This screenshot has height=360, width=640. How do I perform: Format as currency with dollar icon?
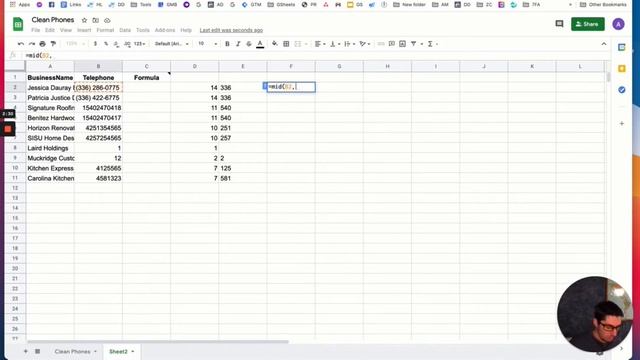click(95, 44)
